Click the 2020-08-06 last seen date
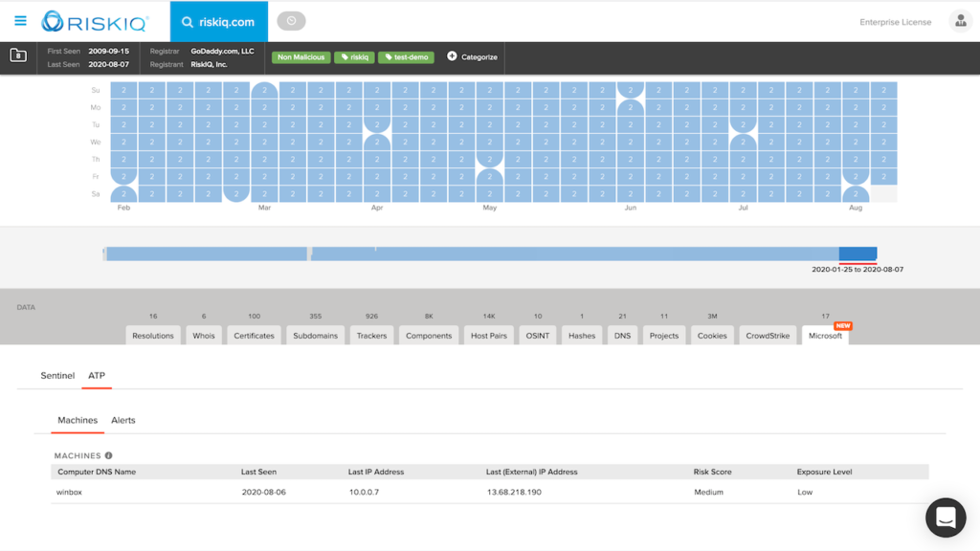The width and height of the screenshot is (980, 551). (264, 493)
